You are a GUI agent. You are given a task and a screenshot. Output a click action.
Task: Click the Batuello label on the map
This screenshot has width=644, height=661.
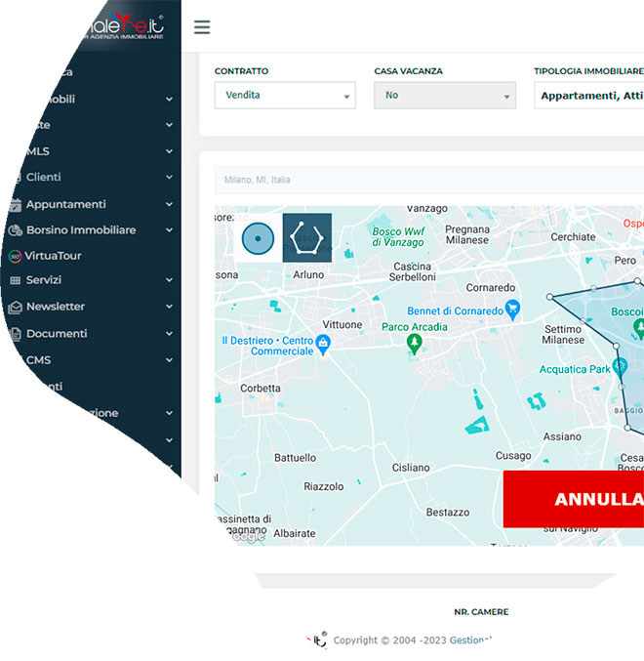point(295,458)
